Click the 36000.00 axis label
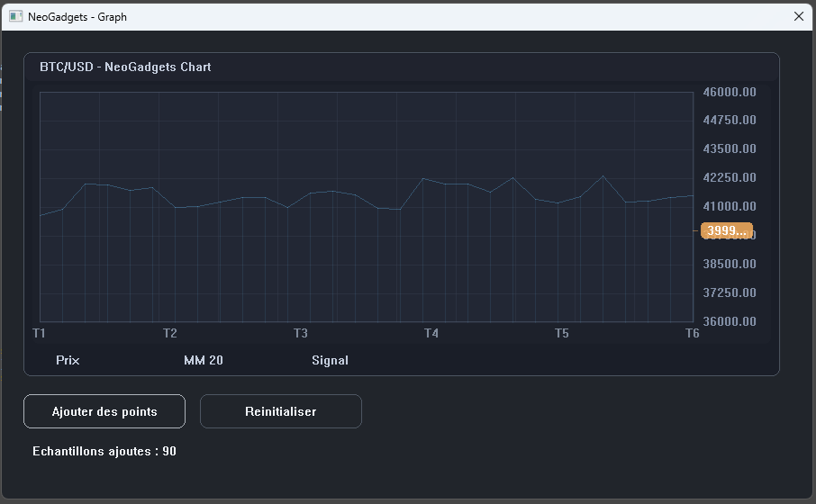Image resolution: width=816 pixels, height=504 pixels. 730,321
